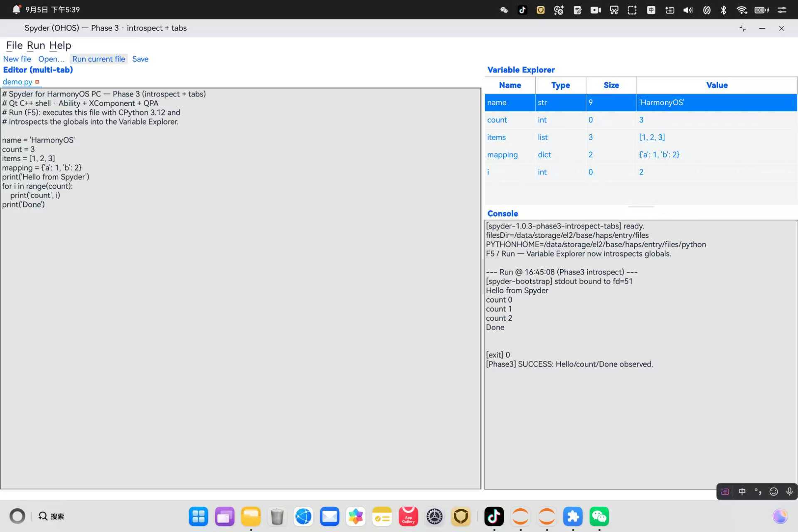This screenshot has width=798, height=532.
Task: Open the launcher grid icon in the dock
Action: pyautogui.click(x=198, y=517)
